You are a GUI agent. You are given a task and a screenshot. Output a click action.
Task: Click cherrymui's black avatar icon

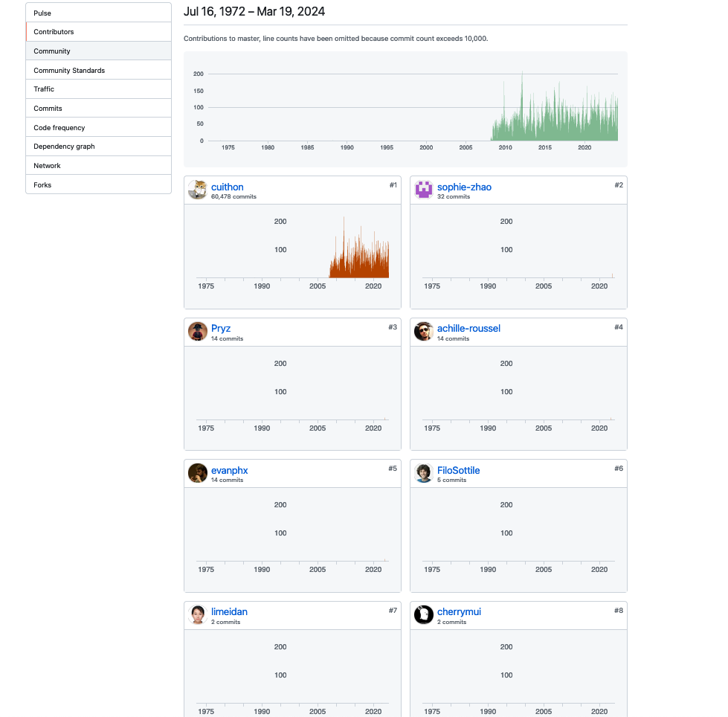click(x=424, y=615)
